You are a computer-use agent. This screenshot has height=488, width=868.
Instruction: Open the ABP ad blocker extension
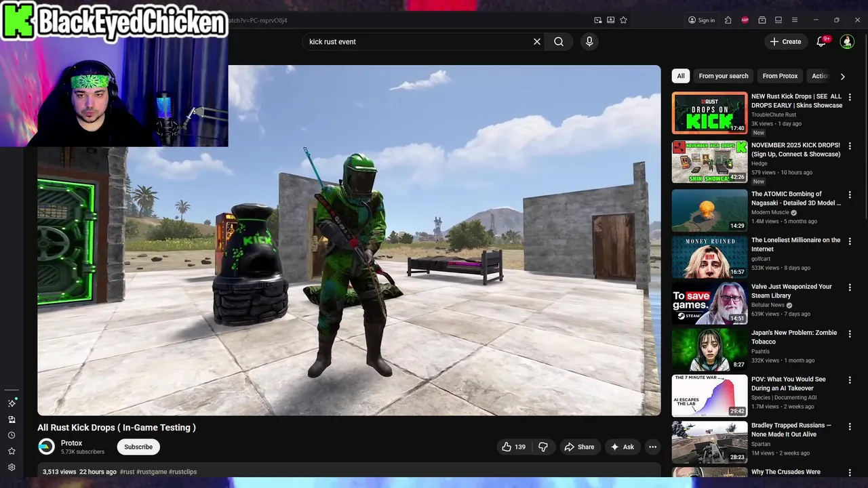click(x=745, y=20)
